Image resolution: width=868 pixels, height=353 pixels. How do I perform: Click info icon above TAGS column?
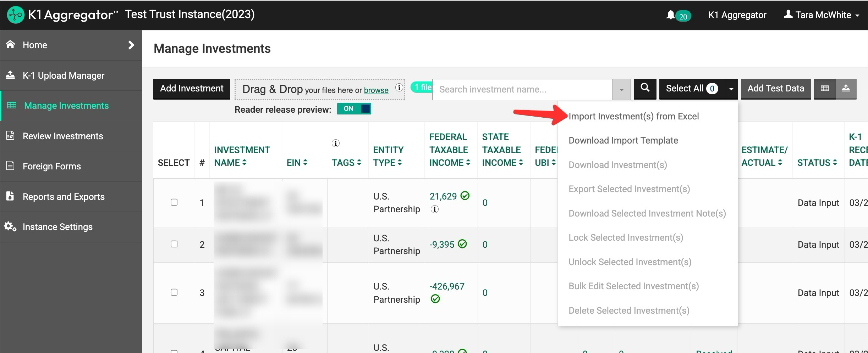tap(335, 143)
